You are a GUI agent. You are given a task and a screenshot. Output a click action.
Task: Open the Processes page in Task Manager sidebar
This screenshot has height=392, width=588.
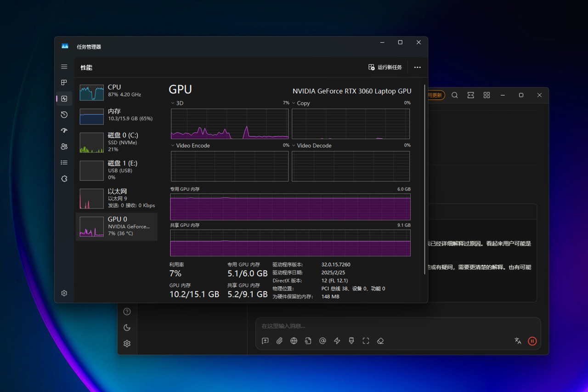64,83
